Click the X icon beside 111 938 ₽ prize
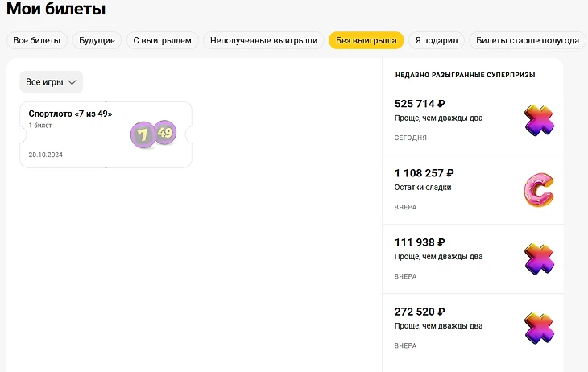 (539, 259)
